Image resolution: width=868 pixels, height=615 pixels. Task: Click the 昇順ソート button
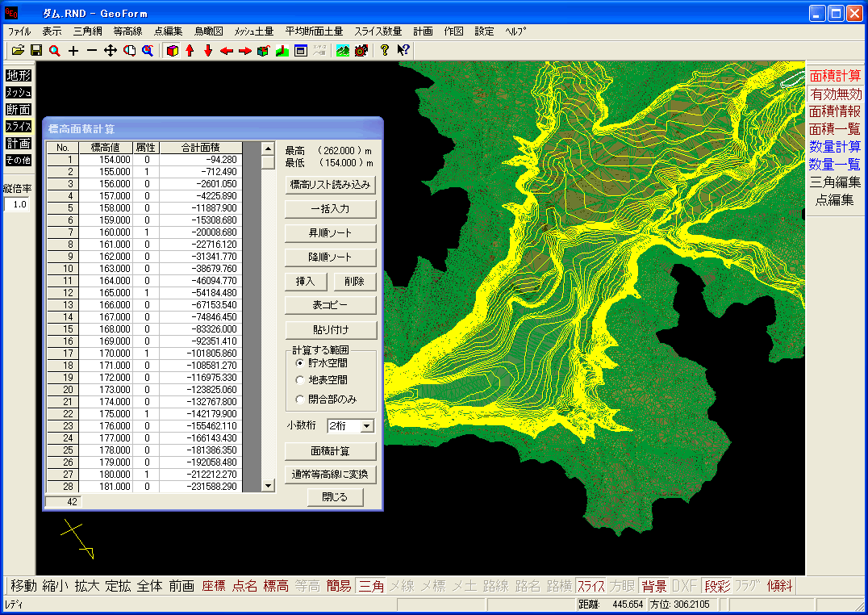click(x=331, y=233)
